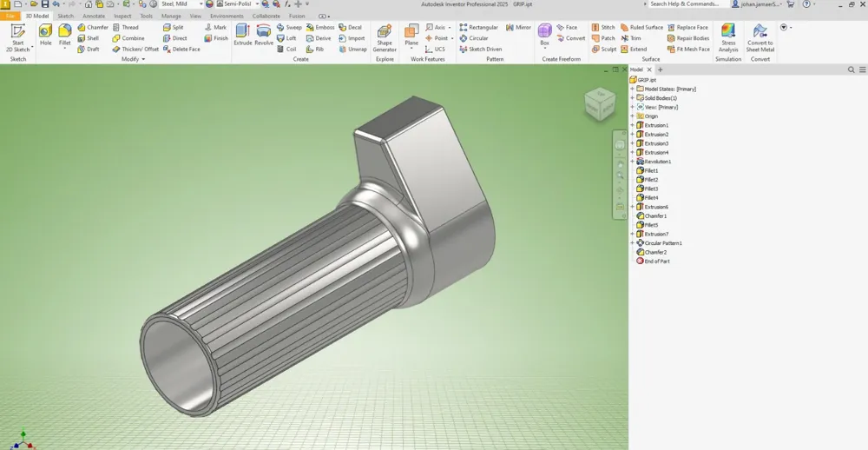This screenshot has height=450, width=868.
Task: Click Convert to Sheet Metal
Action: click(760, 37)
